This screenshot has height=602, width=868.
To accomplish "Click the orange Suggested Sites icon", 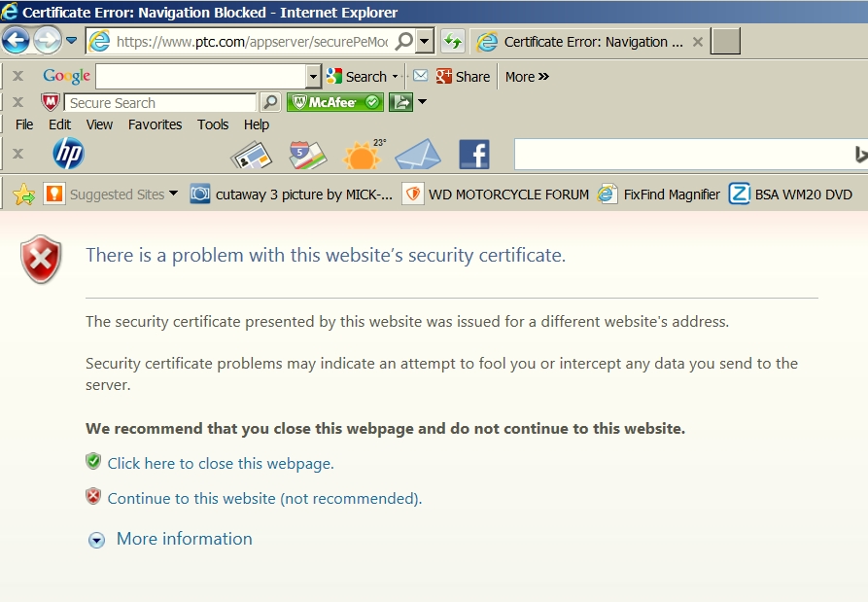I will (54, 194).
